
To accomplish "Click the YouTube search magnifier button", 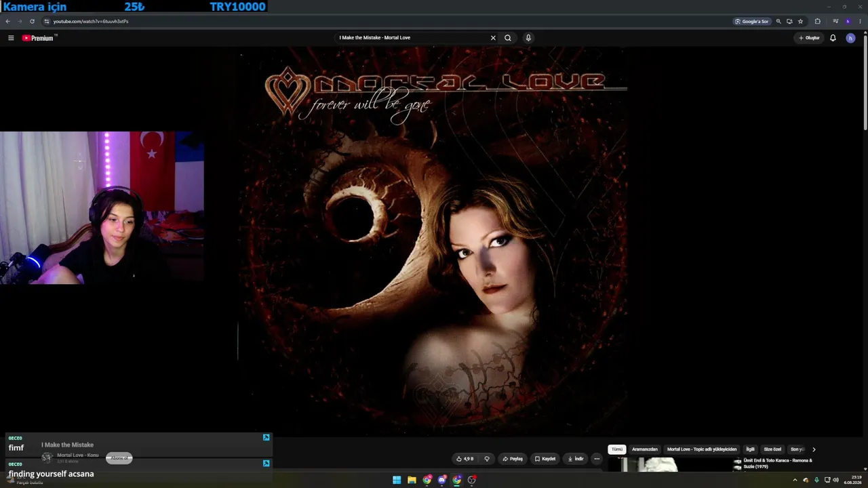I will (x=507, y=38).
